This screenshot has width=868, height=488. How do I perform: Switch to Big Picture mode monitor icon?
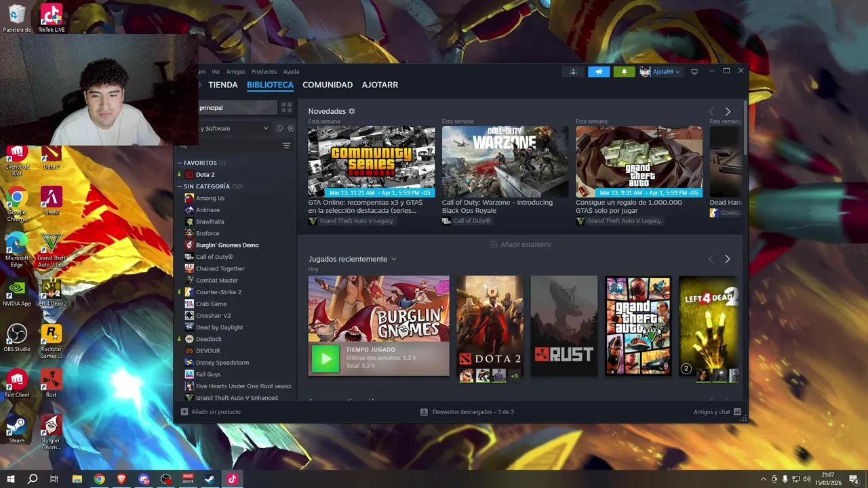tap(694, 71)
